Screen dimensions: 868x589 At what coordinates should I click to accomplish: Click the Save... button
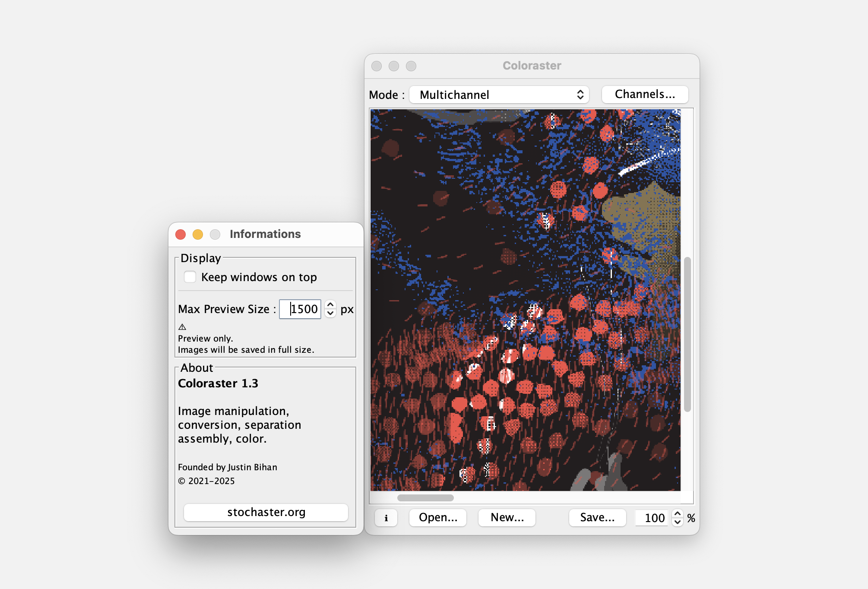(597, 517)
